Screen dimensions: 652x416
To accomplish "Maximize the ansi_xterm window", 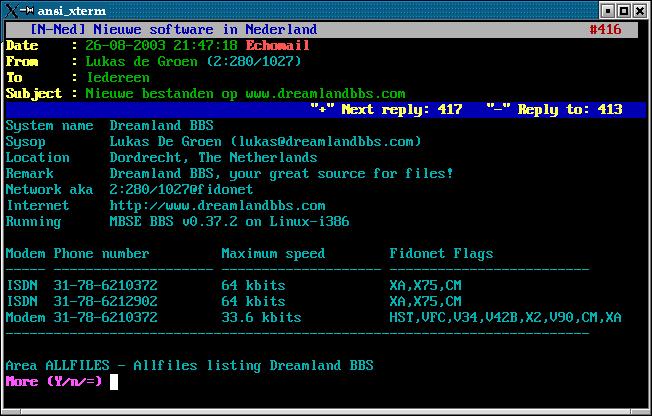I will (x=624, y=11).
